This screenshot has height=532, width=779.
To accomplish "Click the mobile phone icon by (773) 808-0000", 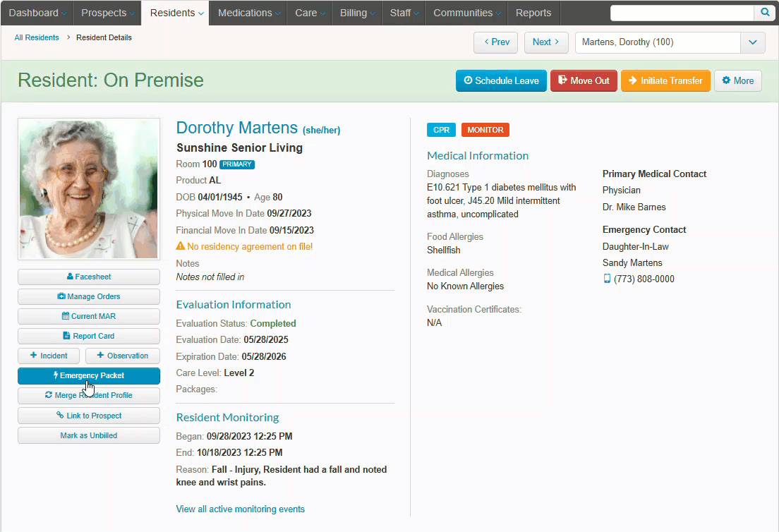I will (607, 279).
